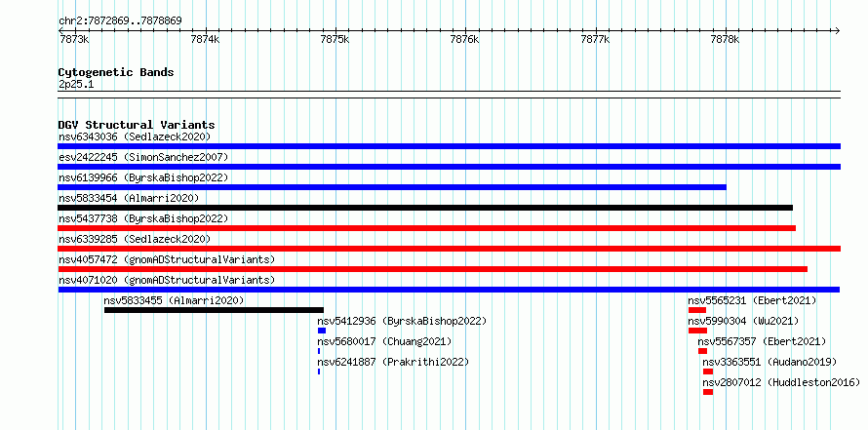Click the small blue nsv5412936 marker
Viewport: 868px width, 430px height.
click(x=322, y=331)
